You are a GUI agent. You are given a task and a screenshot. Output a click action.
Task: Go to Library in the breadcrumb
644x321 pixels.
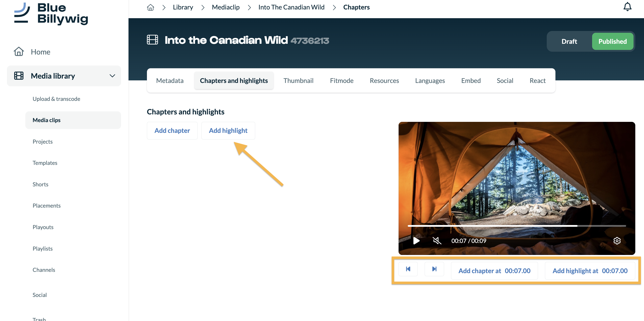tap(183, 7)
